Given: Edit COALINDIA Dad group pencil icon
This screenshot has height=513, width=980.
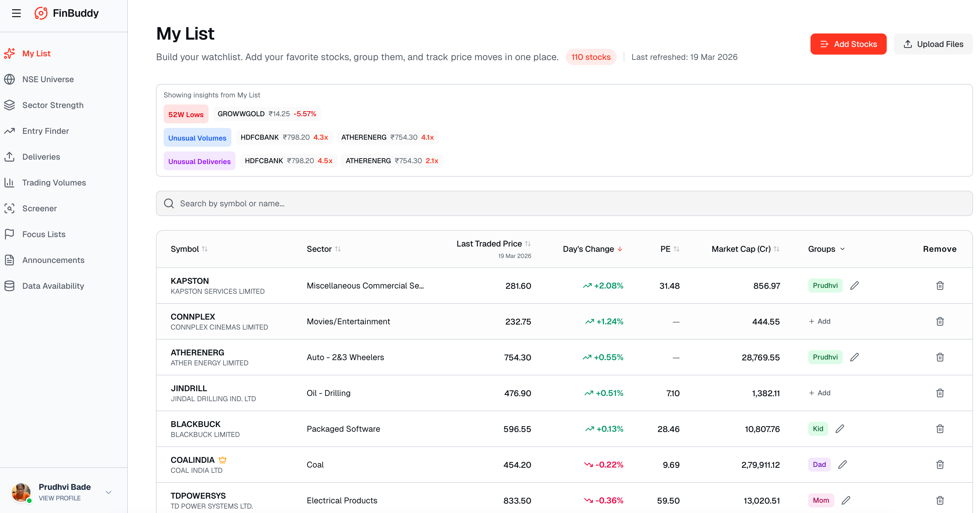Looking at the screenshot, I should (x=843, y=465).
